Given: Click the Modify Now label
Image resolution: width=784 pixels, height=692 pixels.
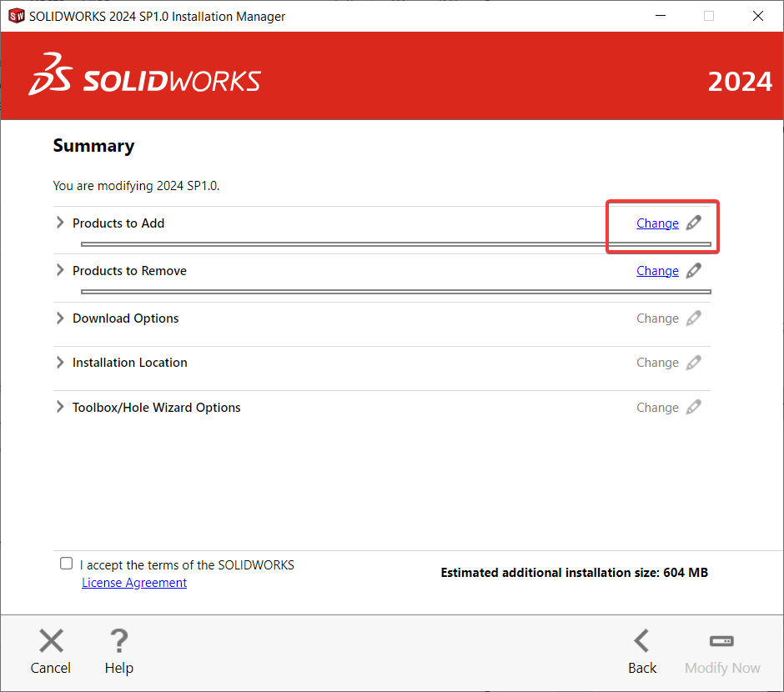Looking at the screenshot, I should pyautogui.click(x=722, y=669).
